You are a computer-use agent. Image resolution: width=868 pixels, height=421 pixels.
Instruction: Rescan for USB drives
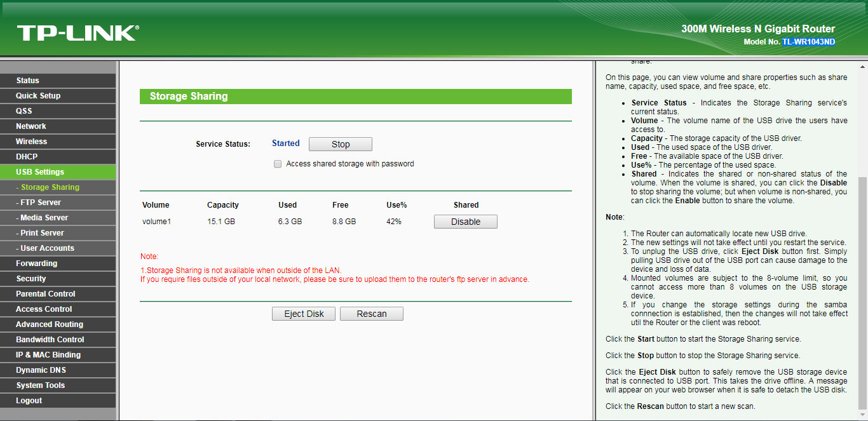click(x=371, y=314)
